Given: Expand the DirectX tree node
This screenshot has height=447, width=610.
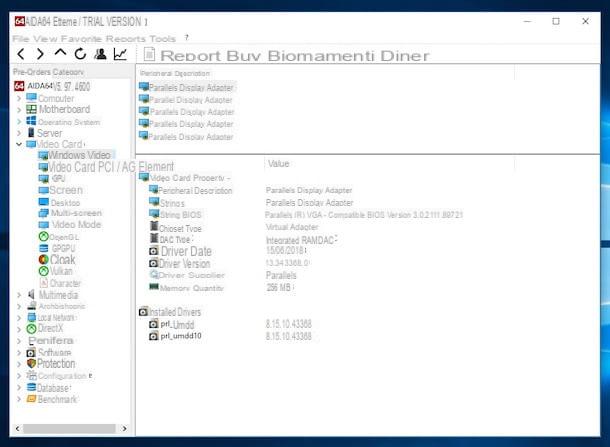Looking at the screenshot, I should [x=19, y=330].
